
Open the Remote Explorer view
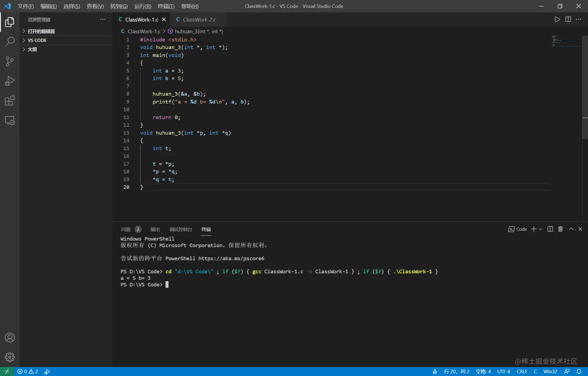click(10, 121)
